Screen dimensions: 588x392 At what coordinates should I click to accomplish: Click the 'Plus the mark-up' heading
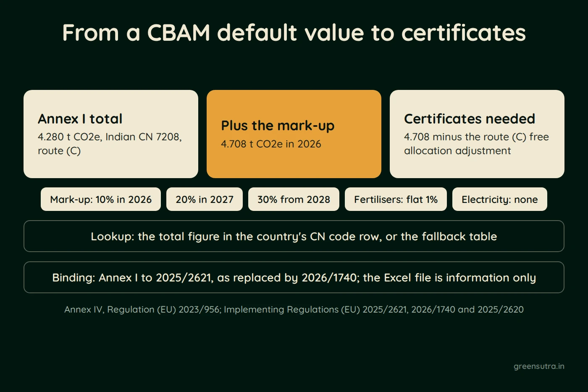pos(278,126)
